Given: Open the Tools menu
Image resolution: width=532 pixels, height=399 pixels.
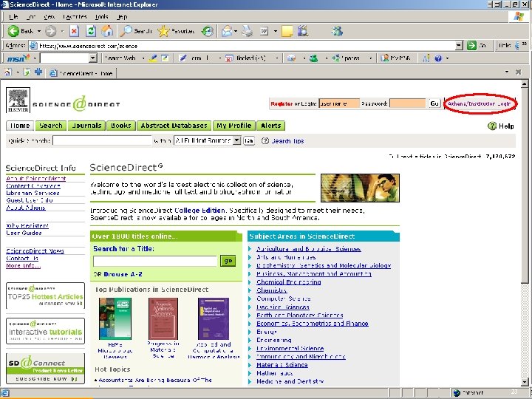Looking at the screenshot, I should click(x=101, y=16).
